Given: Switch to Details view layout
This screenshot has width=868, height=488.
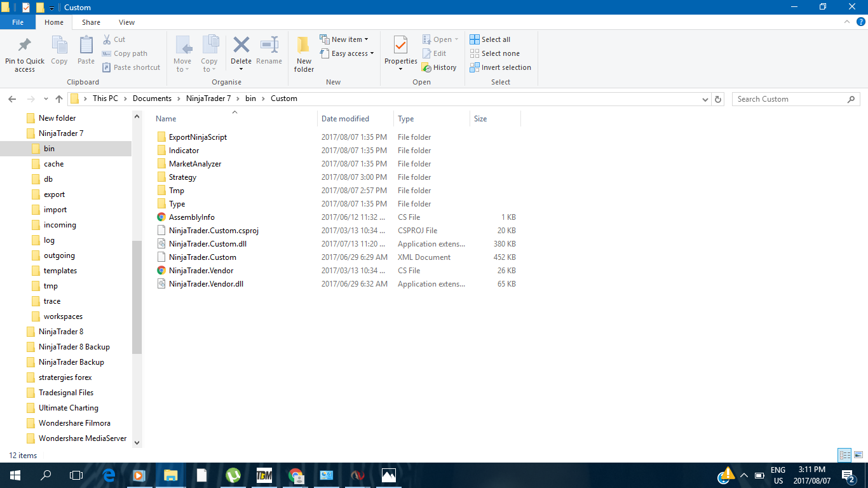Looking at the screenshot, I should (844, 455).
